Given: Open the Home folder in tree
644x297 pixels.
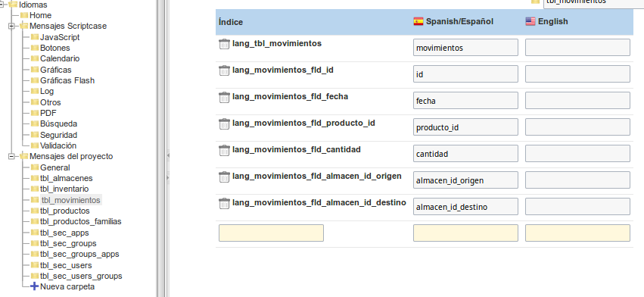Looking at the screenshot, I should [40, 15].
